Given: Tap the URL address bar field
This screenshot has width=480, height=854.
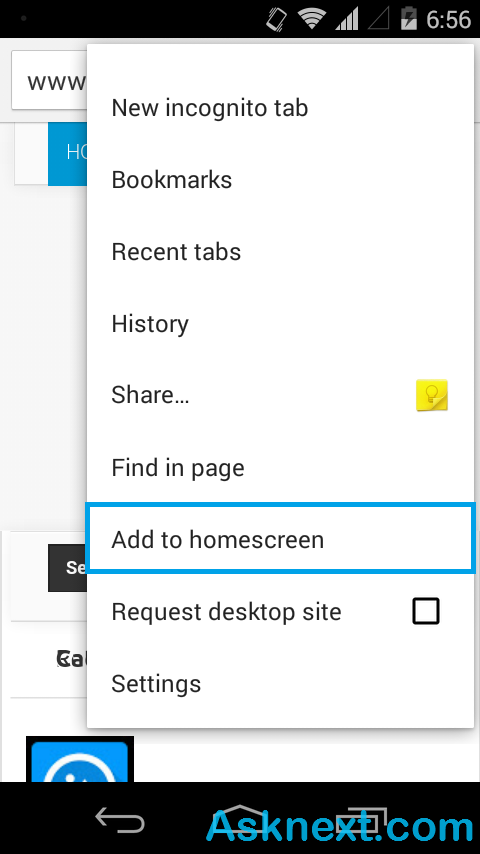Looking at the screenshot, I should point(49,81).
